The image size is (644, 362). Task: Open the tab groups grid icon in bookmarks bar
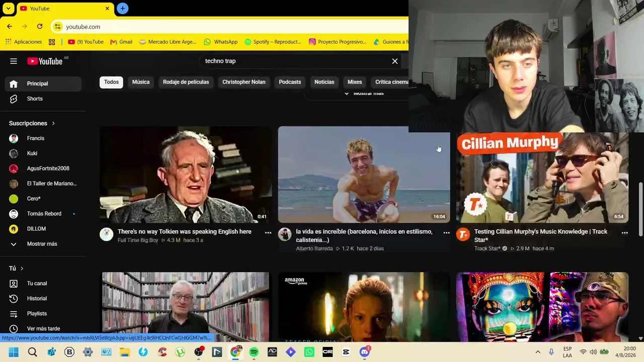coord(52,42)
